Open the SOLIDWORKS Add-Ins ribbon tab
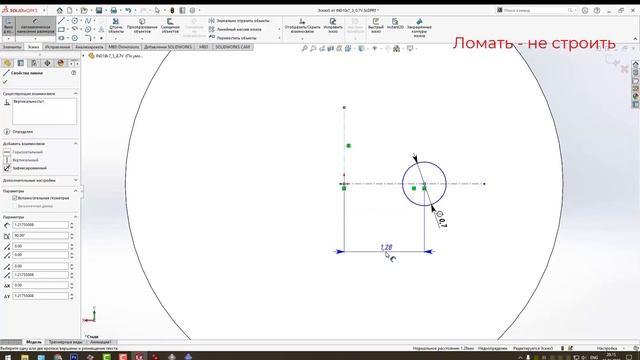This screenshot has height=360, width=640. (168, 47)
